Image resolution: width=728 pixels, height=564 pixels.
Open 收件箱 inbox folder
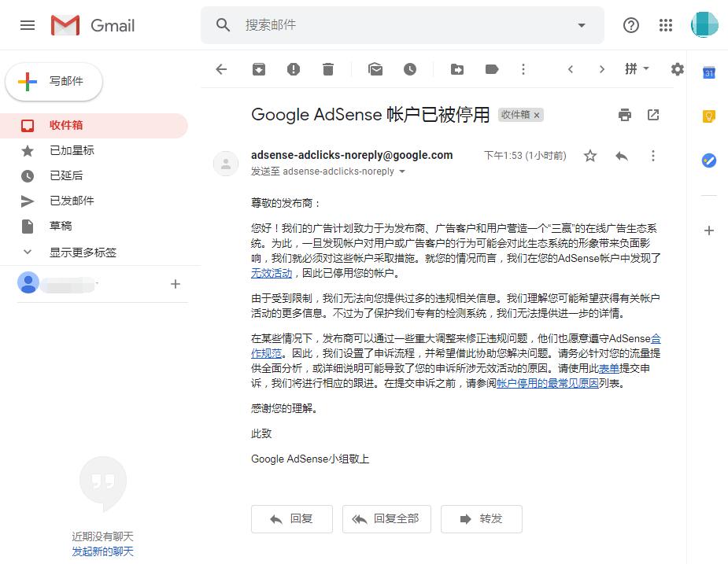[x=94, y=125]
